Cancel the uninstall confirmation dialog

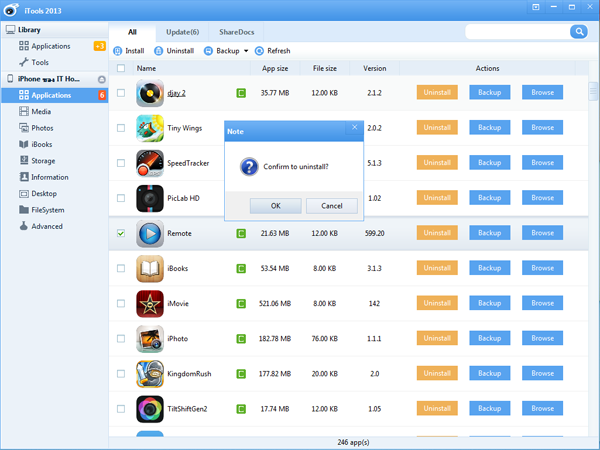(x=331, y=205)
